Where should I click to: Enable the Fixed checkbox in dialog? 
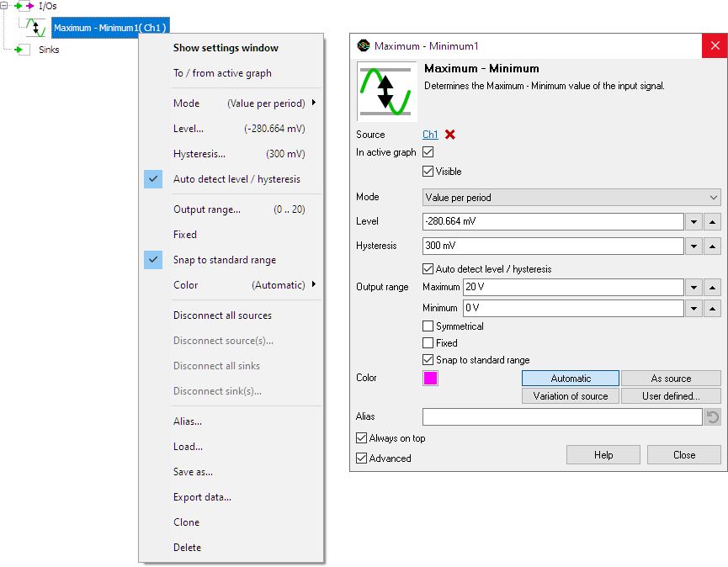tap(428, 343)
